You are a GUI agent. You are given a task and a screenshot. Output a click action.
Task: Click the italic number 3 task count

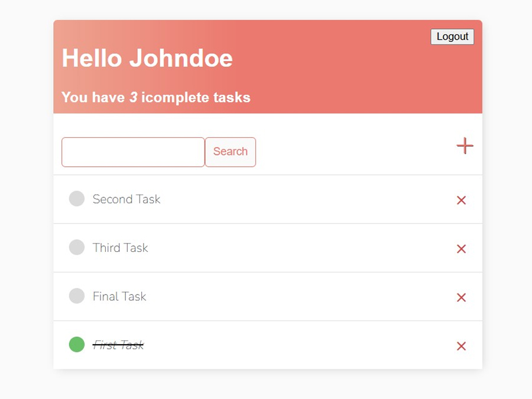134,98
